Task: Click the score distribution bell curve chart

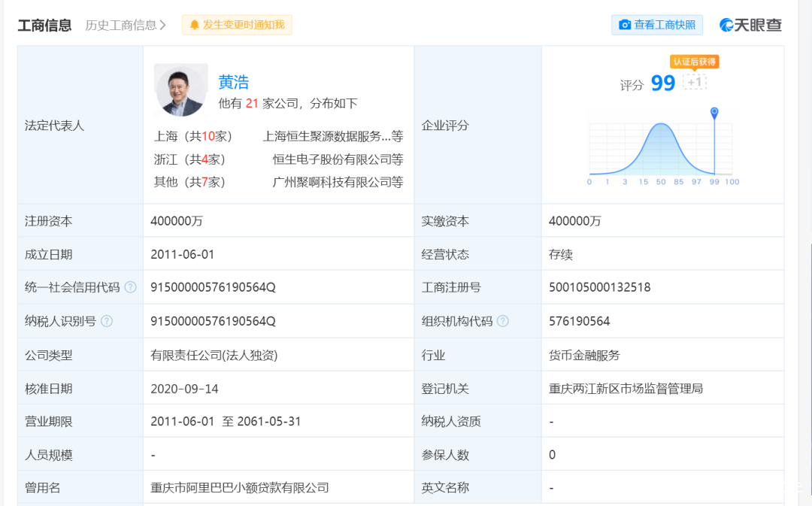Action: (x=660, y=149)
